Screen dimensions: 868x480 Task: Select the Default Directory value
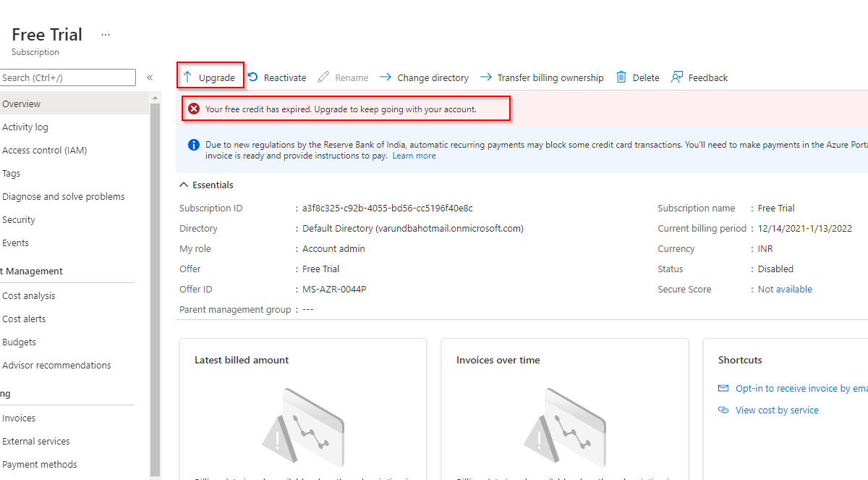tap(413, 228)
